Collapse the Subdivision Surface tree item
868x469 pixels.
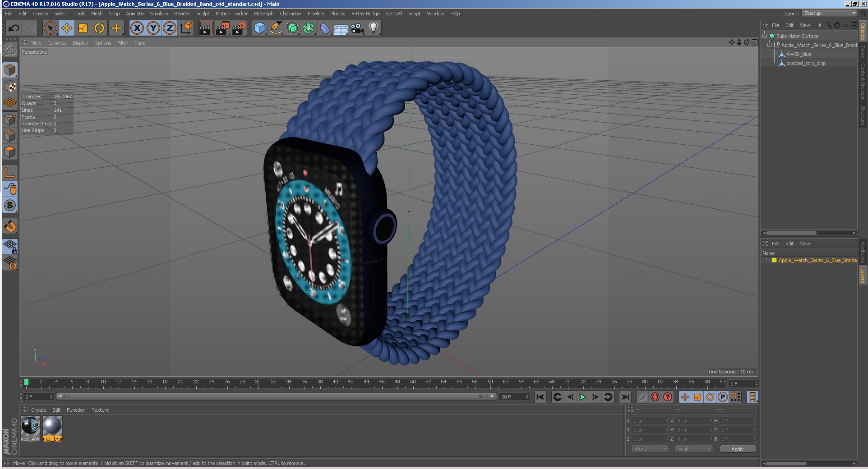[x=765, y=36]
